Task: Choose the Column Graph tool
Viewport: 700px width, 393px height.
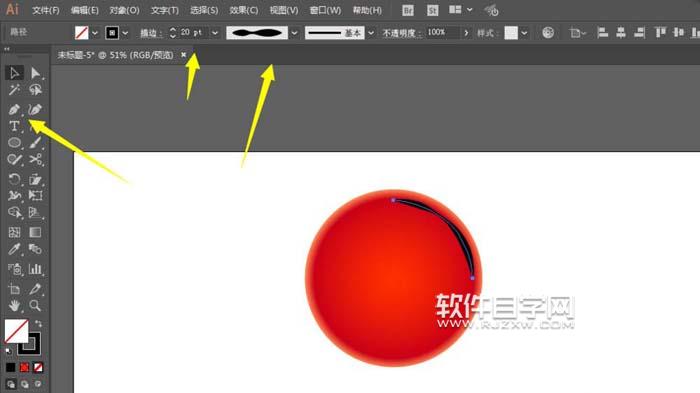Action: tap(35, 269)
